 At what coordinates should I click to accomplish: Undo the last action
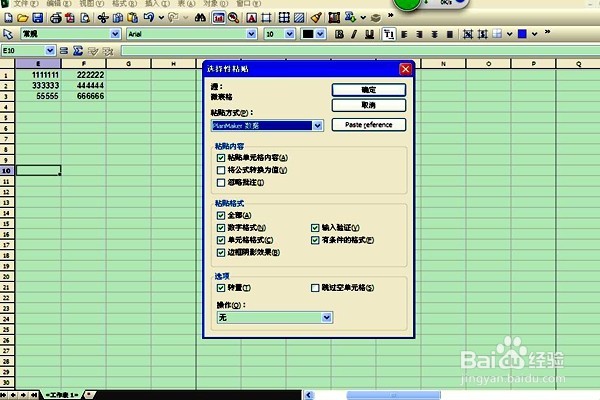tap(149, 18)
